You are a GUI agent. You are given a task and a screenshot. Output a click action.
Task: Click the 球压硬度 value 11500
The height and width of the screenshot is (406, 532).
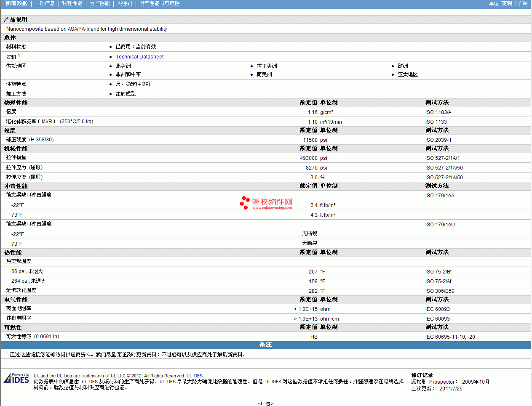coord(310,140)
